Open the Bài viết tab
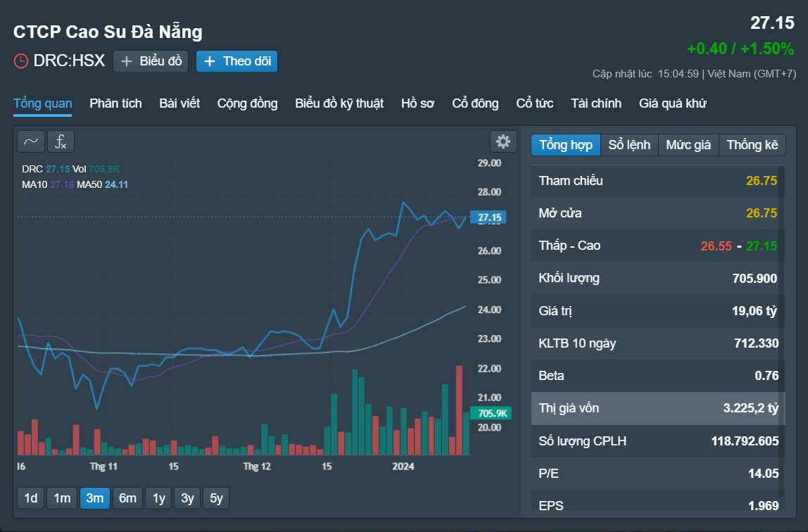 [179, 103]
